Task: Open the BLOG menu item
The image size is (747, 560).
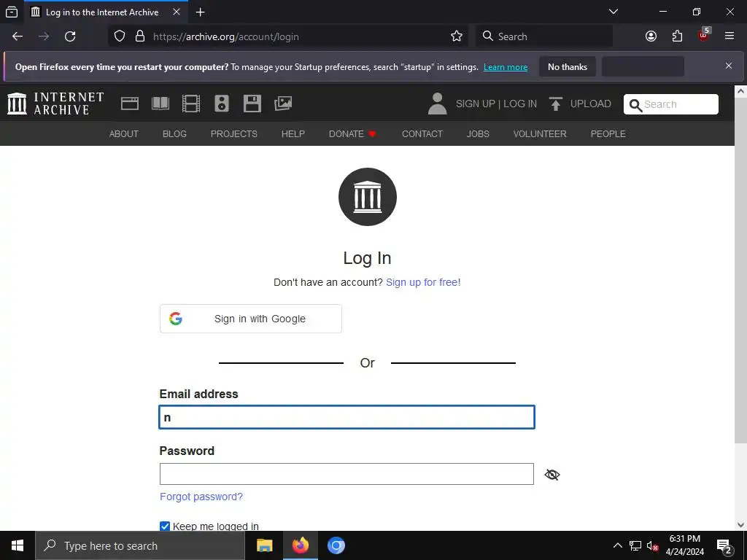Action: click(x=174, y=134)
